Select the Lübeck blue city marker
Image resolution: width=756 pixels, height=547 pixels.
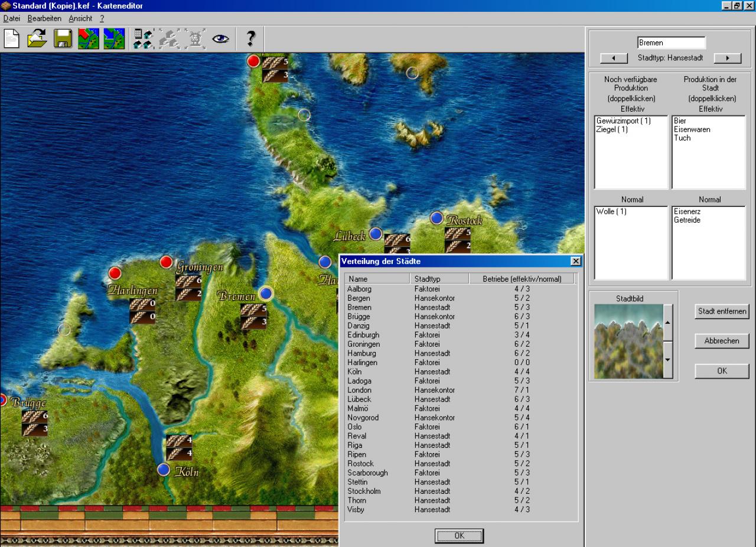(376, 234)
